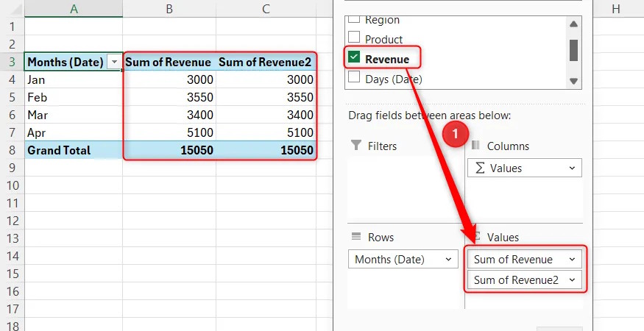Select column B header
The height and width of the screenshot is (331, 644).
tap(169, 9)
